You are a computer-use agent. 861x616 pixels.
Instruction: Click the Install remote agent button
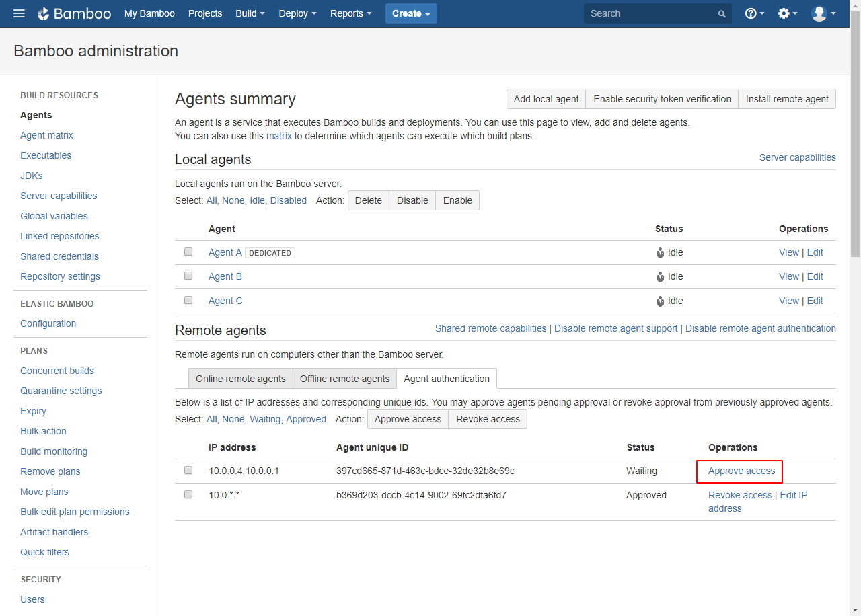click(x=787, y=99)
